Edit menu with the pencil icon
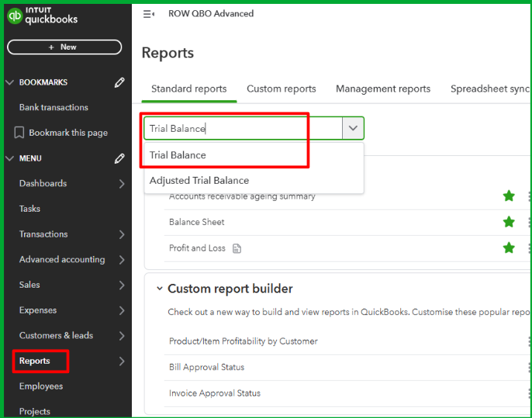The height and width of the screenshot is (418, 532). tap(119, 158)
